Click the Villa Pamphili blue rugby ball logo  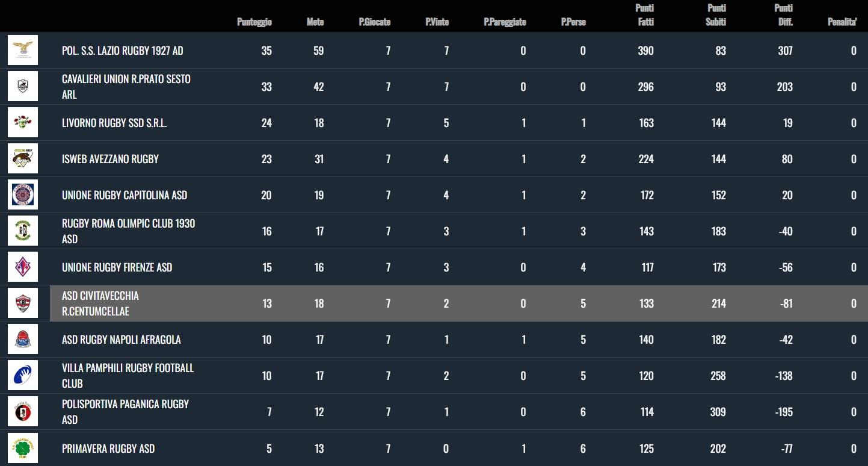(23, 376)
